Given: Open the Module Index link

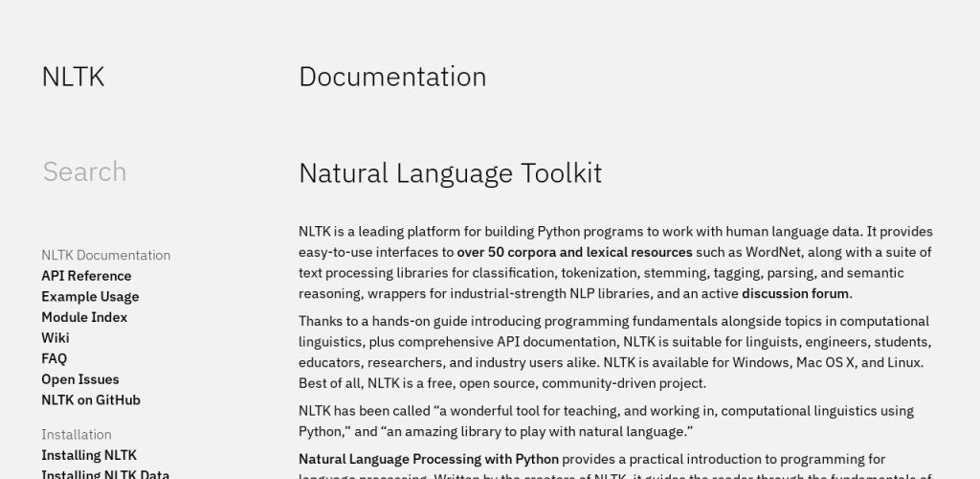Looking at the screenshot, I should 84,317.
